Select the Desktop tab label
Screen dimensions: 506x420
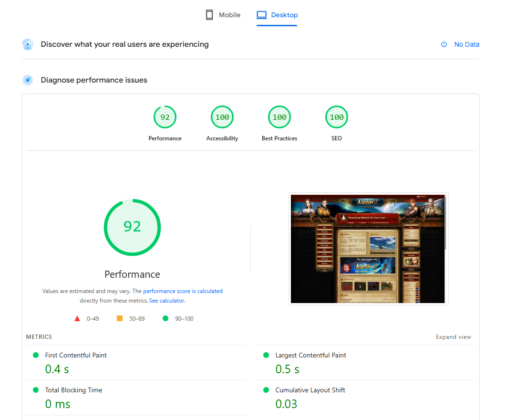(284, 15)
